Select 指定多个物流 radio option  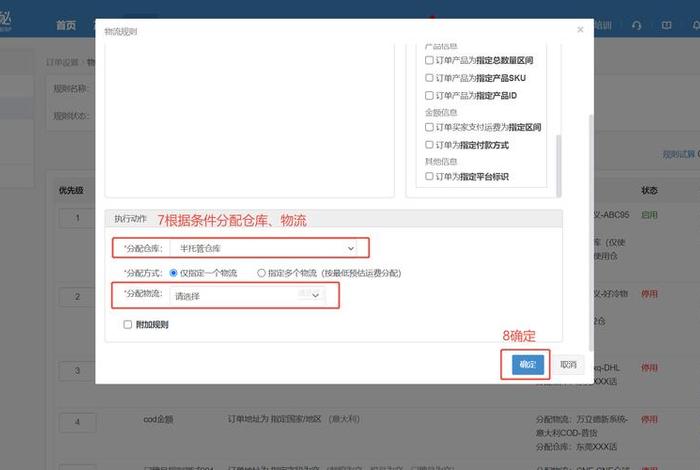[x=261, y=273]
